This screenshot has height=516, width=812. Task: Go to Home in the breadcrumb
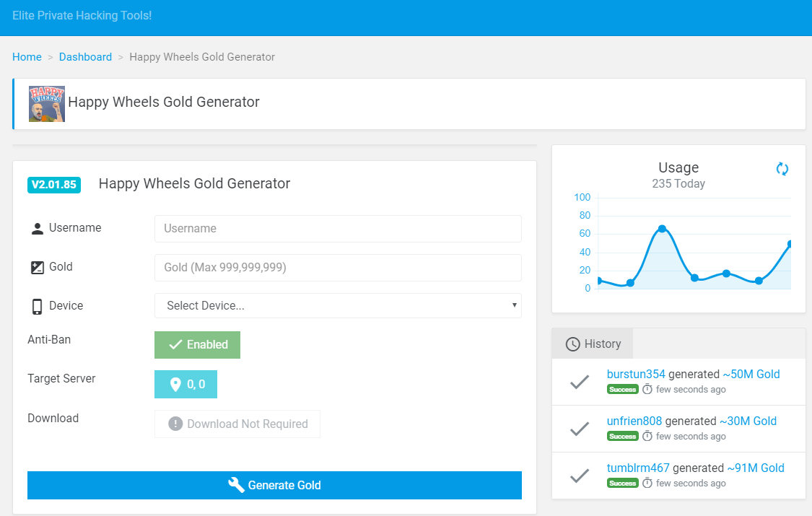(27, 57)
